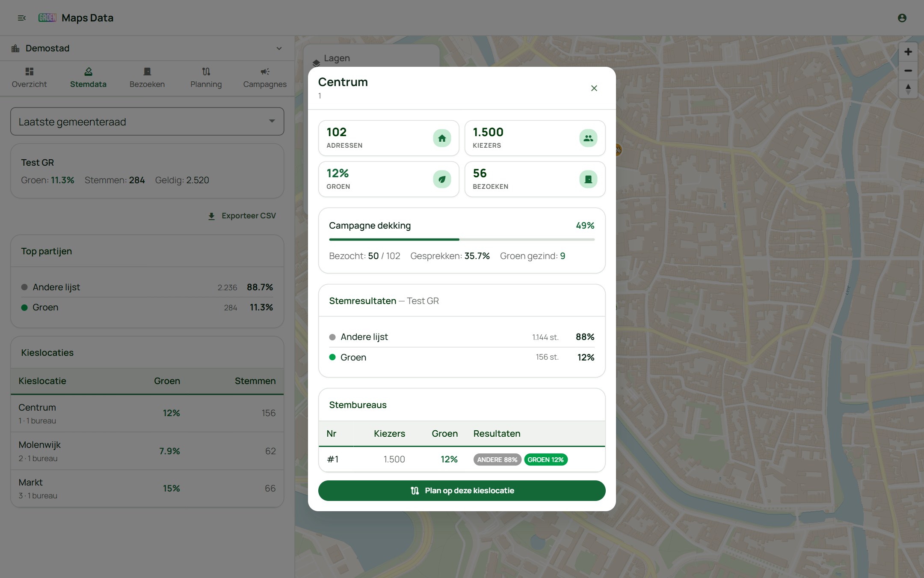Click the Test GR election card
924x578 pixels.
[147, 171]
